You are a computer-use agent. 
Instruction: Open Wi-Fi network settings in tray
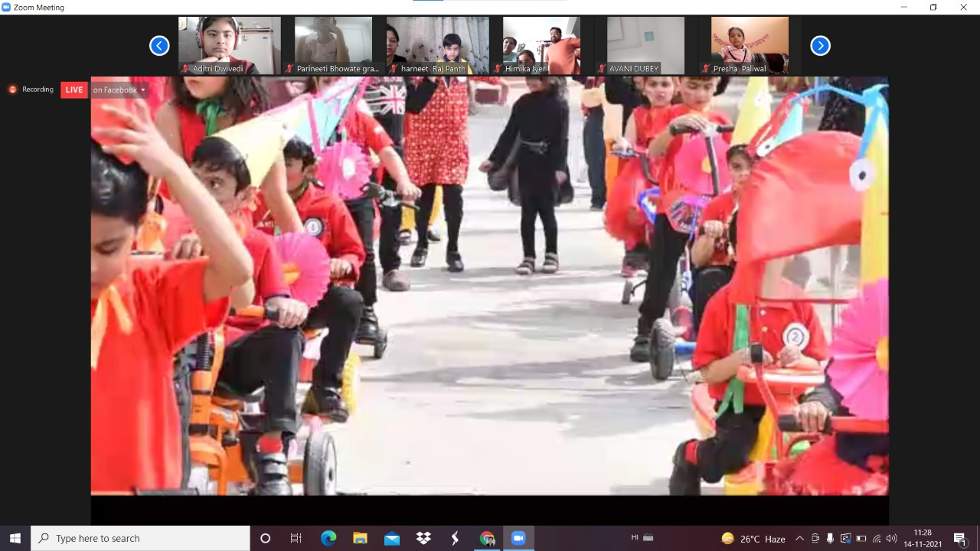tap(877, 539)
